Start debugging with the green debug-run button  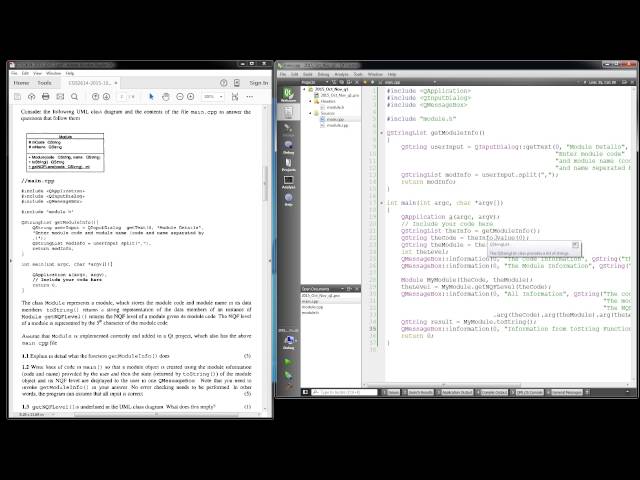288,374
